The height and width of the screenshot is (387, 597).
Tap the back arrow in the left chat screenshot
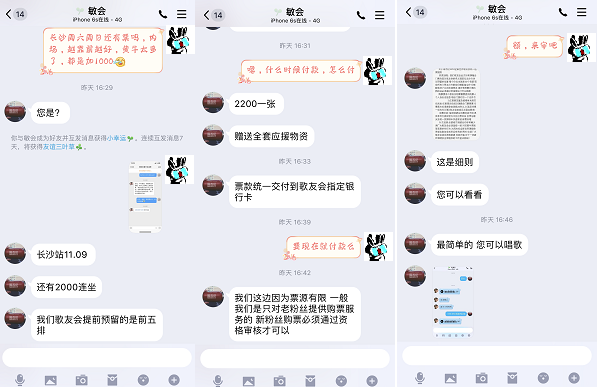point(8,14)
